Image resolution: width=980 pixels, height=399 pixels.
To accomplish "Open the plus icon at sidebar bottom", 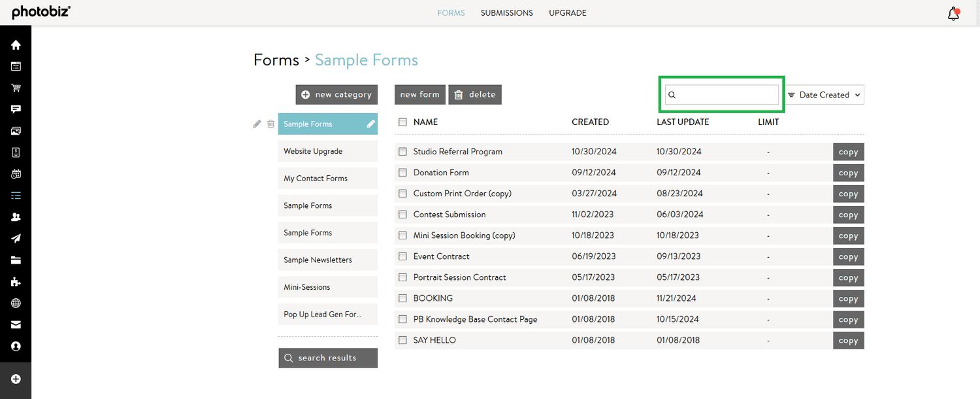I will [x=15, y=378].
